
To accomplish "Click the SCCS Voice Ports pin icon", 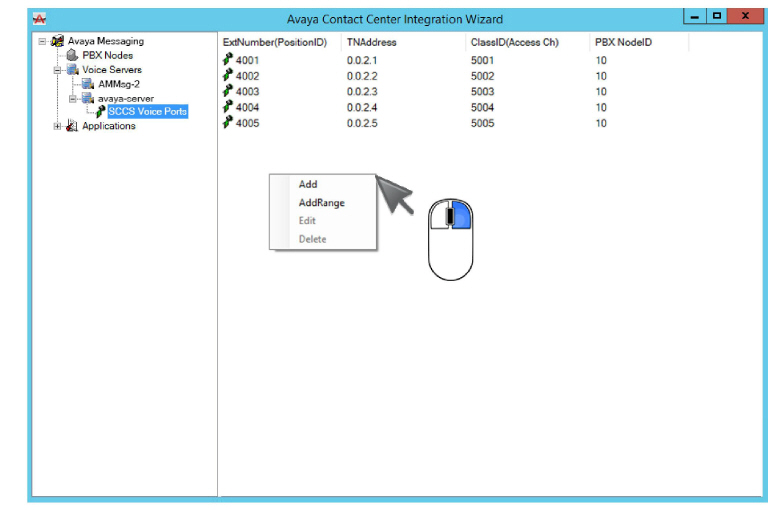I will click(x=100, y=112).
